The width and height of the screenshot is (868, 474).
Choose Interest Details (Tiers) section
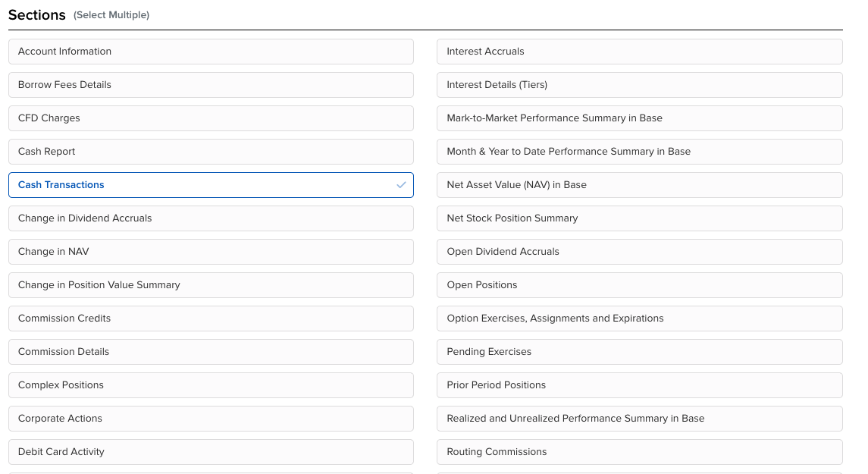coord(639,85)
